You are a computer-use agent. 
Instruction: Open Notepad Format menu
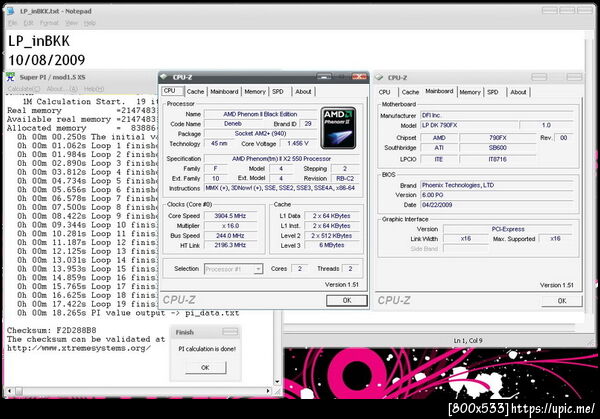tap(49, 23)
